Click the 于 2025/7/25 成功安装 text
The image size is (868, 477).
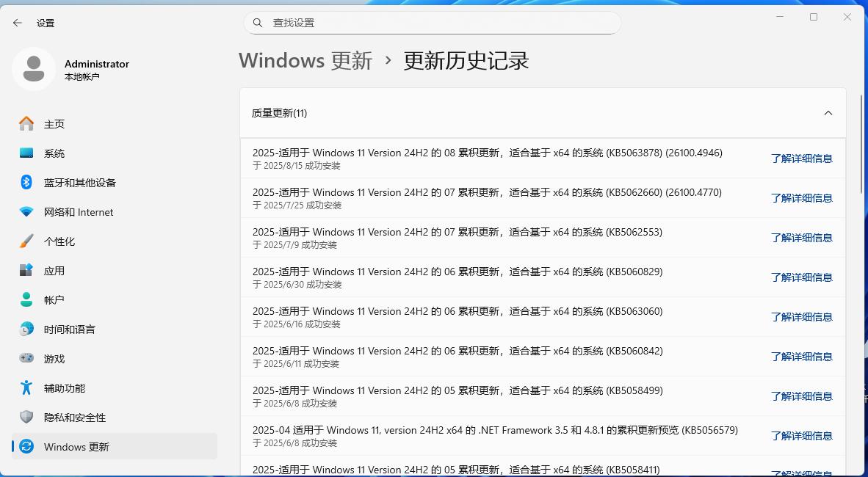point(297,205)
